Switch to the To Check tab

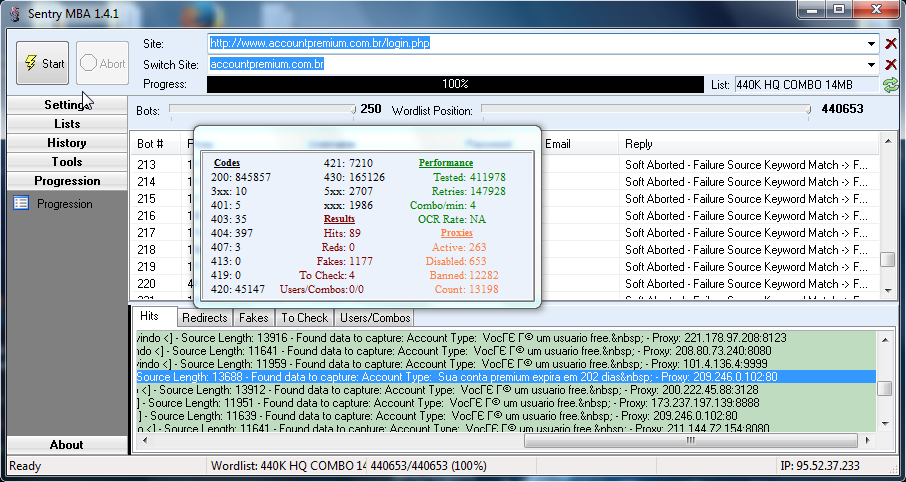[305, 318]
